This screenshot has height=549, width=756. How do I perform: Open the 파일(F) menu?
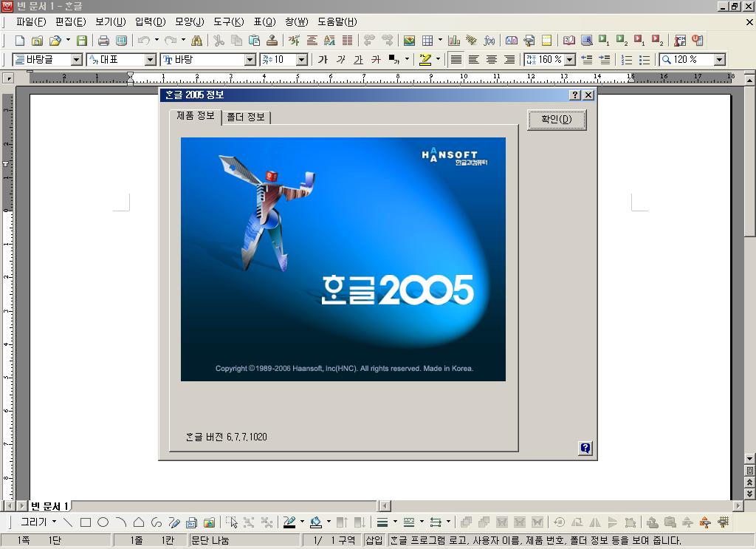coord(31,21)
